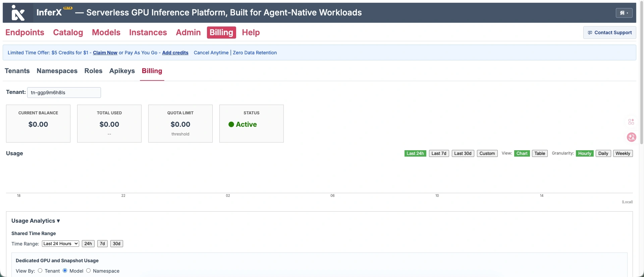The height and width of the screenshot is (277, 644).
Task: Click the 7d shortcut beside Time Range
Action: tap(102, 244)
